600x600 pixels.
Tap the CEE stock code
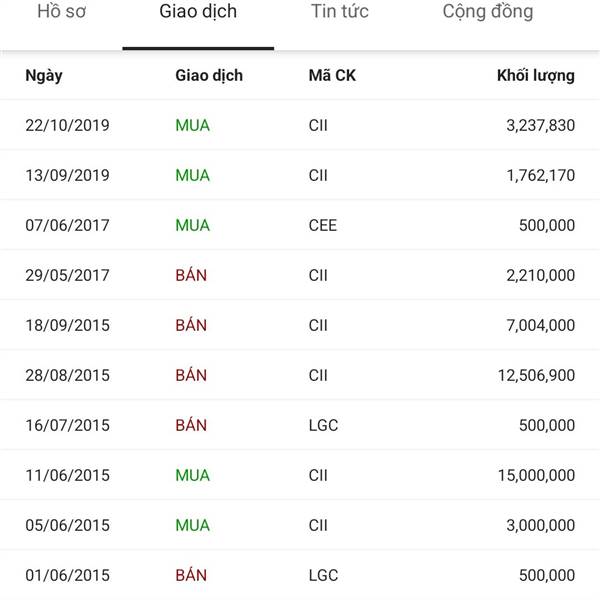pyautogui.click(x=323, y=225)
